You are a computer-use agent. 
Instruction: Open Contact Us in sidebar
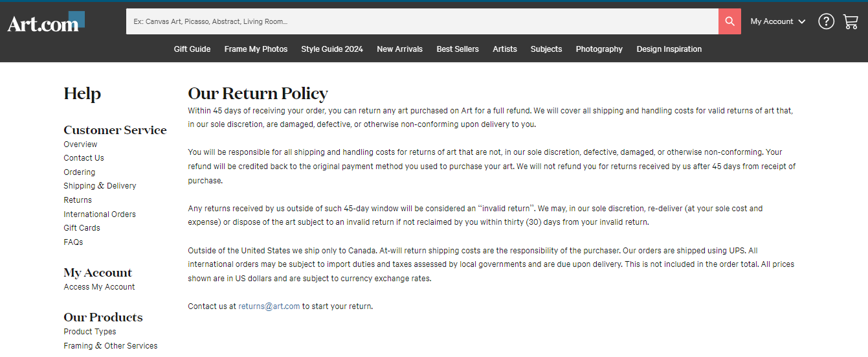click(83, 158)
